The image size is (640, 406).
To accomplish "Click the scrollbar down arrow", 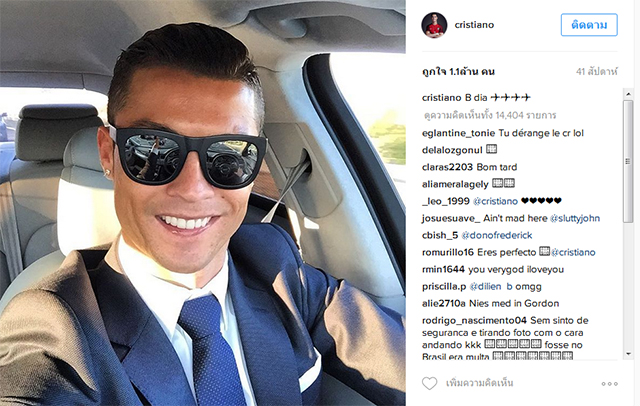I will tap(628, 354).
